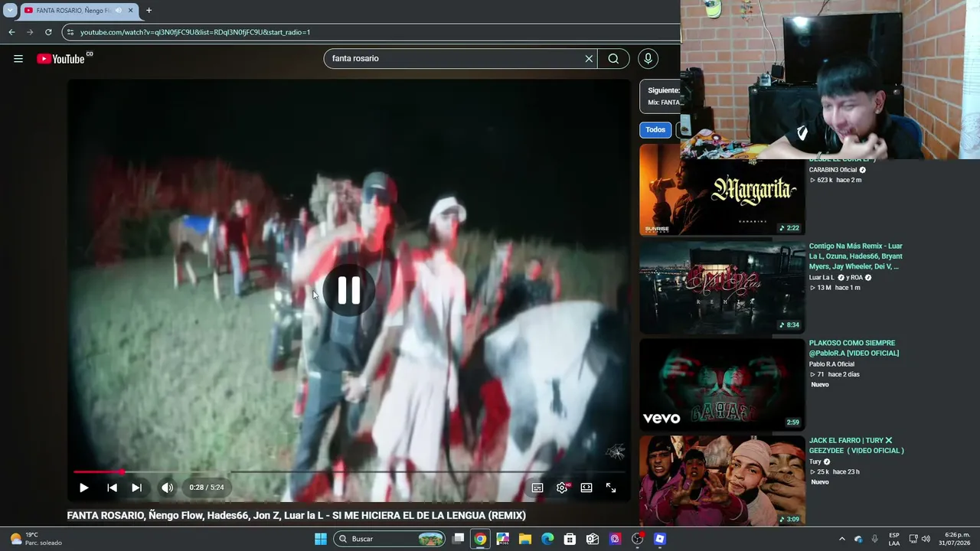Open the Roblox taskbar icon
Viewport: 980px width, 551px height.
tap(660, 539)
